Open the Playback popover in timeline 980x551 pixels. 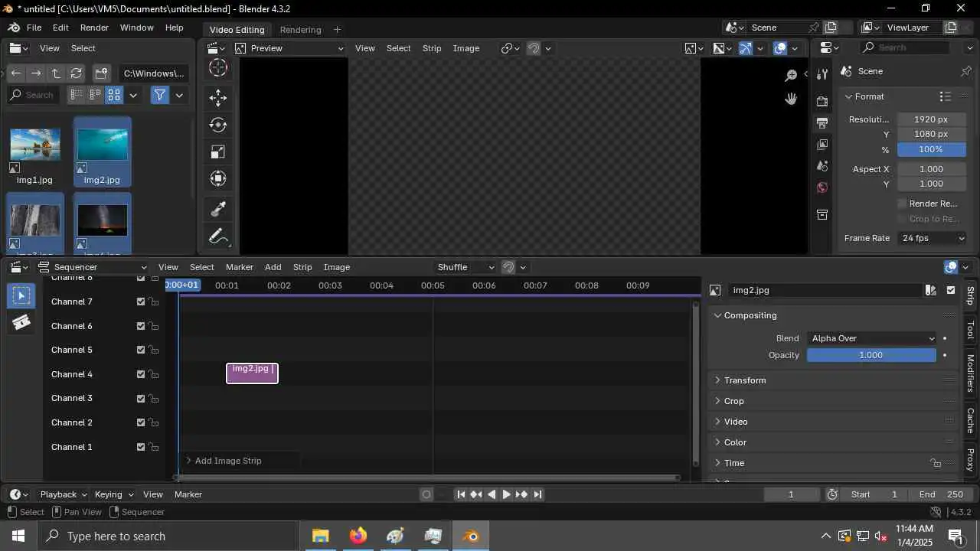(64, 494)
